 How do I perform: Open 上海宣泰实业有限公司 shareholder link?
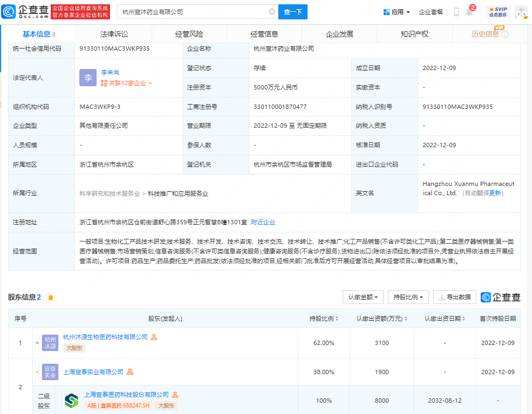pyautogui.click(x=93, y=372)
